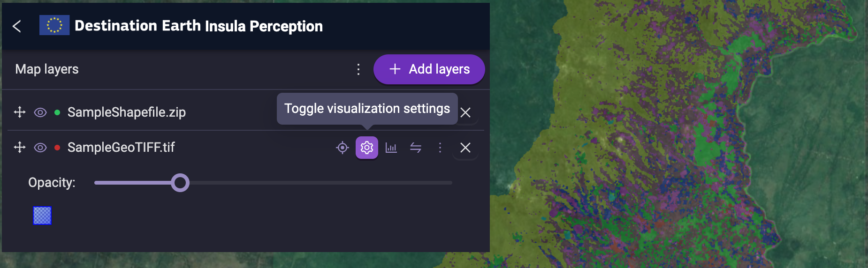The width and height of the screenshot is (868, 268).
Task: Click the Opacity slider handle
Action: pyautogui.click(x=180, y=183)
